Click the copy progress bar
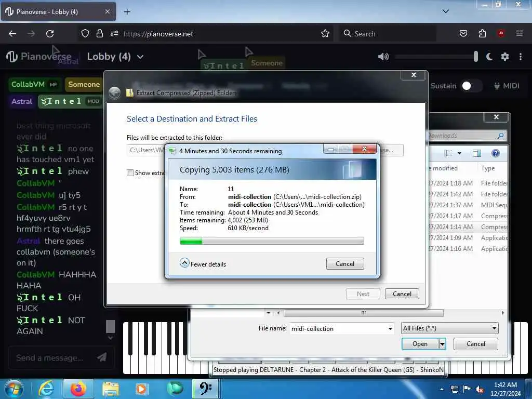 point(272,241)
